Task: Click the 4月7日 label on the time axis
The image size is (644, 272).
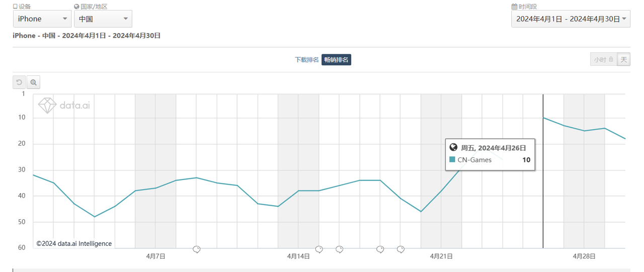Action: click(156, 256)
